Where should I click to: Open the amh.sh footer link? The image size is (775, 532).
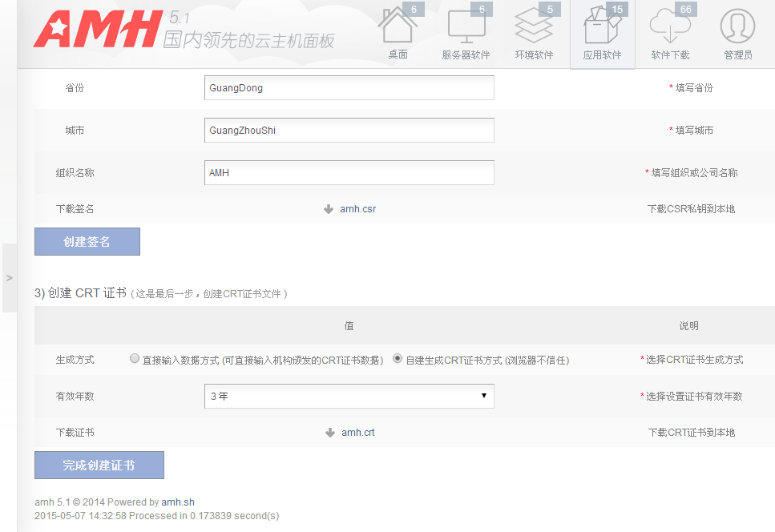click(x=178, y=502)
